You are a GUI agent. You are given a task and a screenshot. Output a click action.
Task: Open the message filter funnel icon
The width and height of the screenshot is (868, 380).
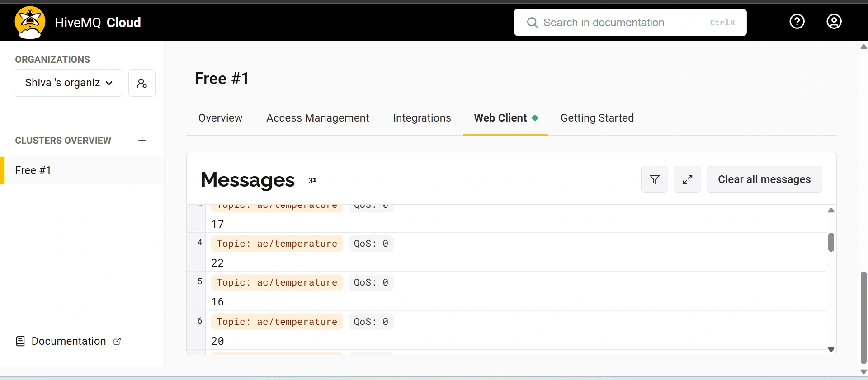[x=655, y=179]
